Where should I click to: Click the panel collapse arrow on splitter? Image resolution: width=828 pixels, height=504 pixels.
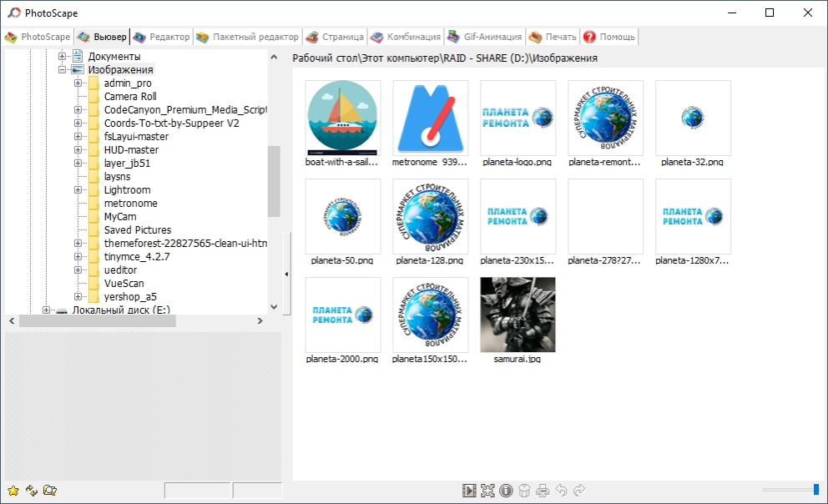(287, 274)
